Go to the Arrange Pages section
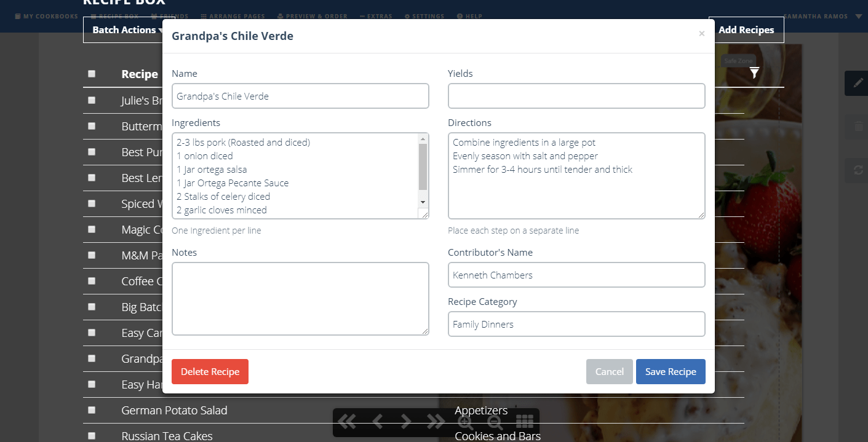Image resolution: width=868 pixels, height=442 pixels. point(233,16)
